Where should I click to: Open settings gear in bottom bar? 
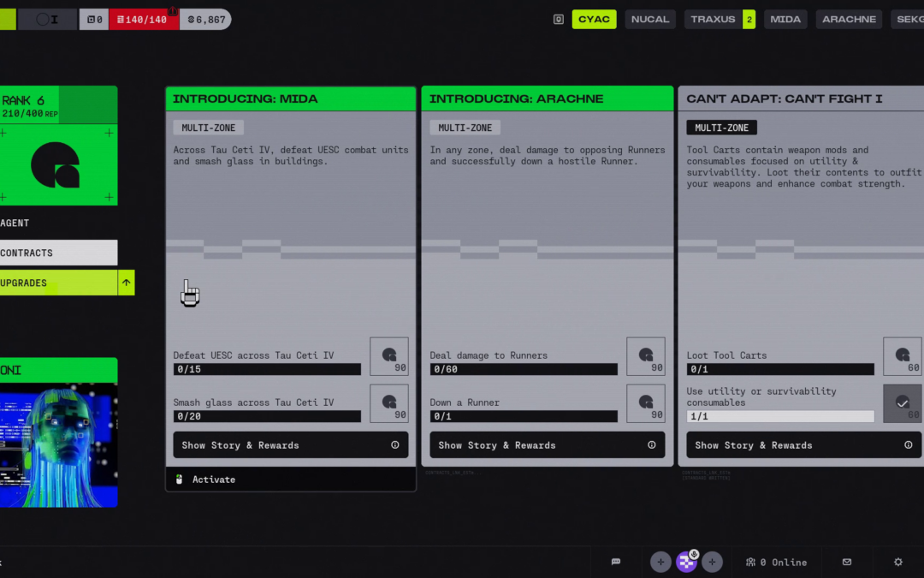click(898, 562)
